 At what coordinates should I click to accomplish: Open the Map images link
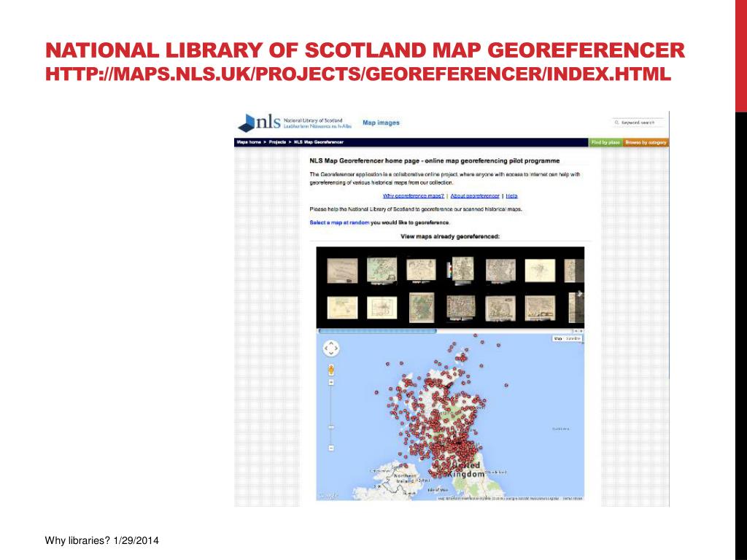click(381, 122)
